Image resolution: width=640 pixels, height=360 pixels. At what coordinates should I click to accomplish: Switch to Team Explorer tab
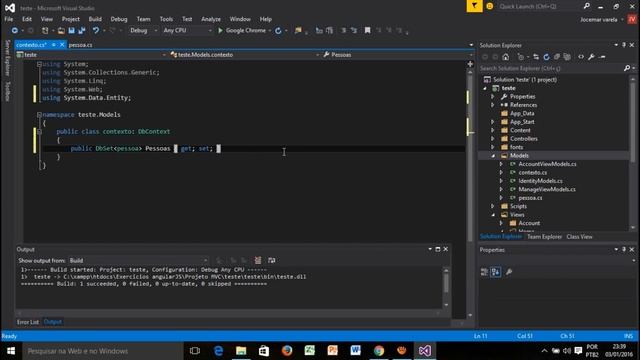coord(544,237)
